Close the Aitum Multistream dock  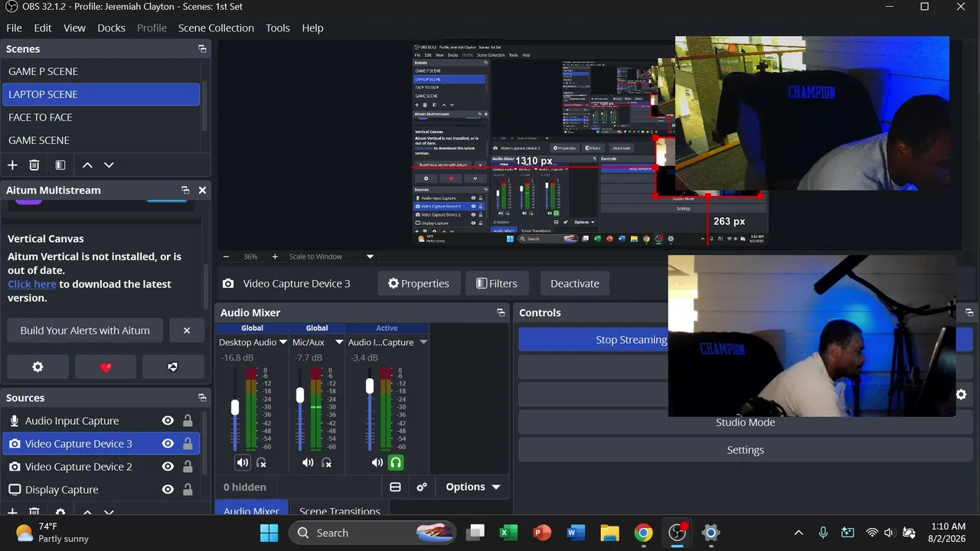click(x=202, y=190)
